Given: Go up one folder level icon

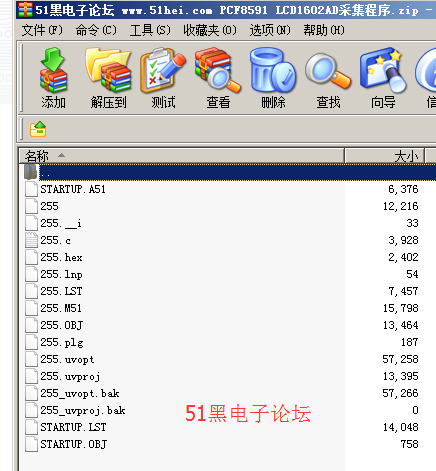Looking at the screenshot, I should click(38, 129).
